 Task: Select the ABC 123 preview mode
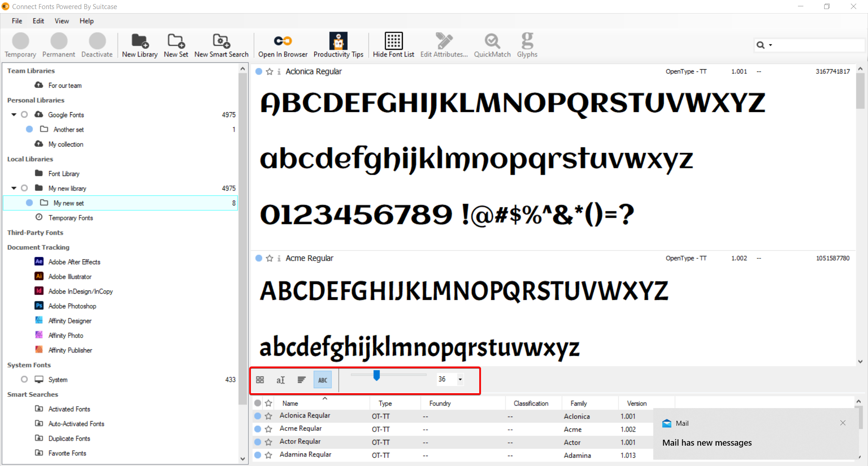323,380
